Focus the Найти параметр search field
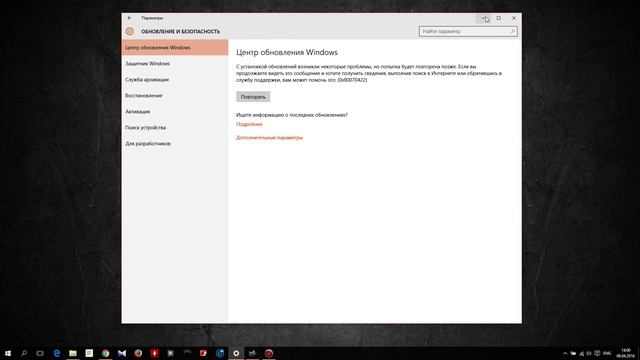This screenshot has width=640, height=360. [x=468, y=31]
